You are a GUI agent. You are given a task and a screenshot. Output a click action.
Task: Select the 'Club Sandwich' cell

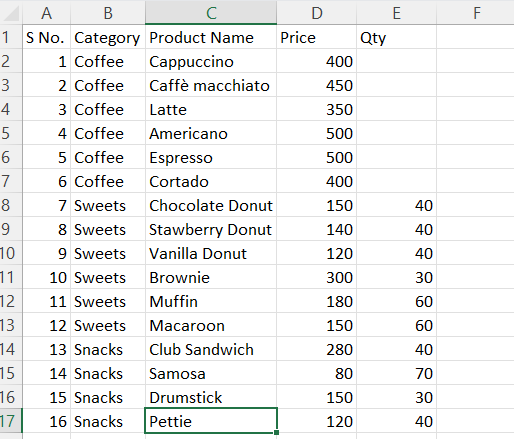(211, 349)
